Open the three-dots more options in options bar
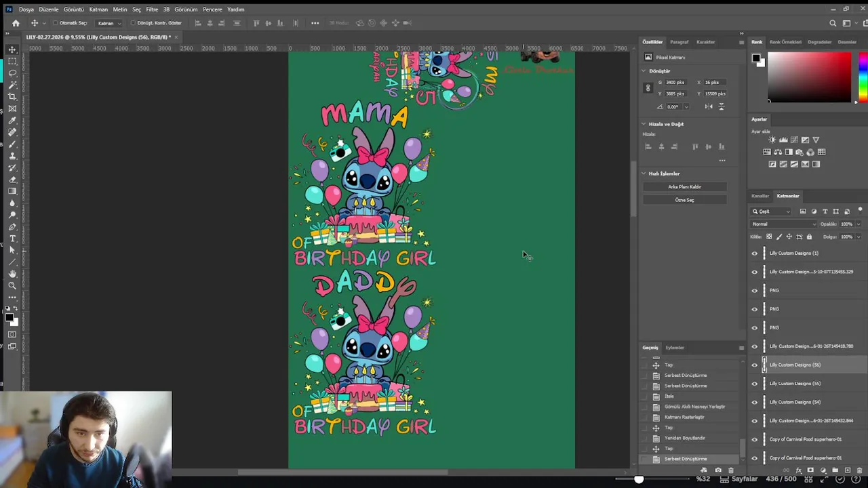This screenshot has height=488, width=868. click(x=315, y=23)
